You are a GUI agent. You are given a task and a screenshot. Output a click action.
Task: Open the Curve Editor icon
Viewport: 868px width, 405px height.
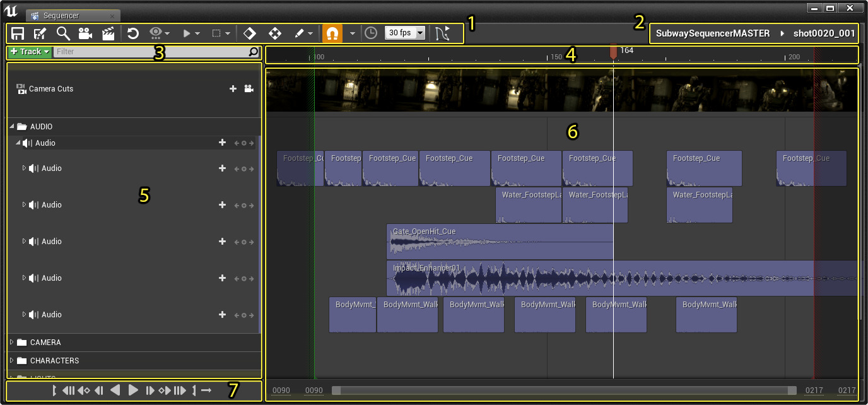tap(443, 33)
